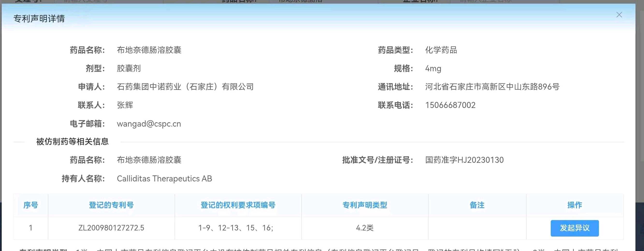The image size is (644, 251).
Task: Select approval number 国药准字HJ20230130
Action: tap(464, 160)
